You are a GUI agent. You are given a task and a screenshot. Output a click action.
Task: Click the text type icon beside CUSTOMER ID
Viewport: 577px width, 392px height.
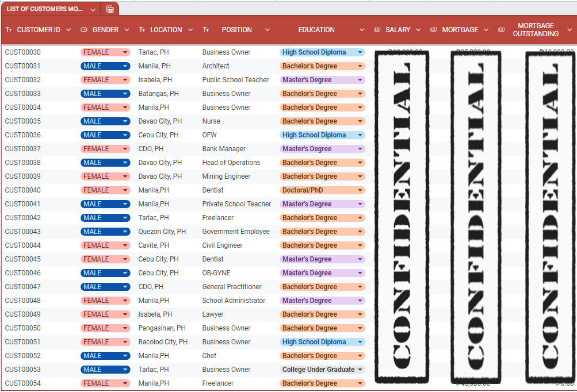(9, 30)
